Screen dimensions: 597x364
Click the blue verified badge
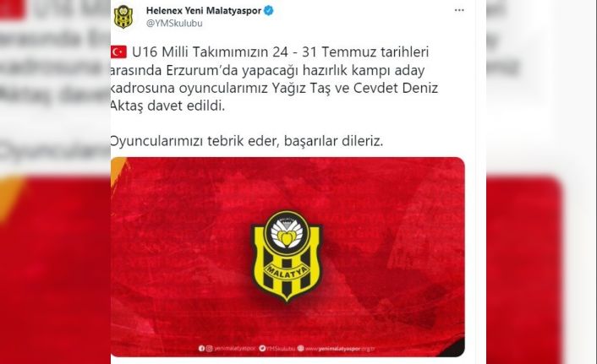coord(269,11)
